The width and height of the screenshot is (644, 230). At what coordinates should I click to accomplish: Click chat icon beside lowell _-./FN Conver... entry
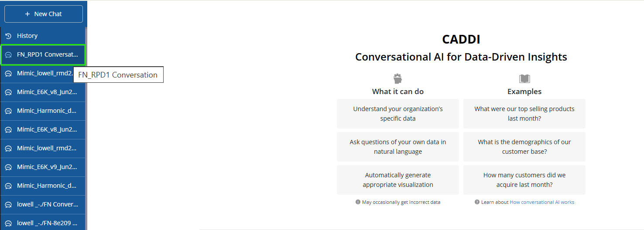coord(8,205)
